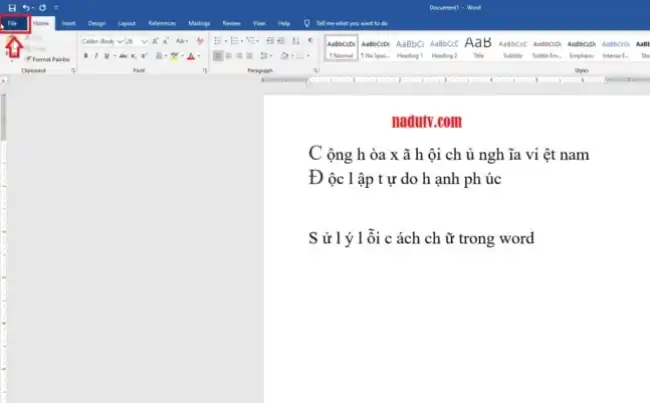Apply the red font color
The image size is (650, 403).
(x=191, y=56)
